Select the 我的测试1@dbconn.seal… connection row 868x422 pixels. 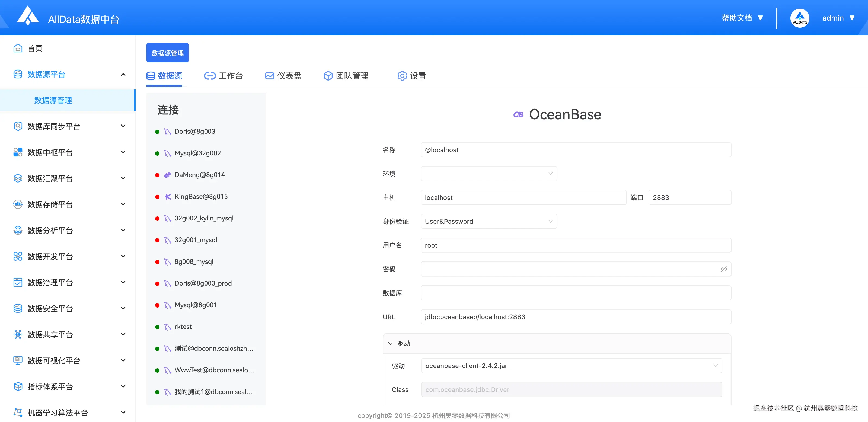[x=206, y=392]
